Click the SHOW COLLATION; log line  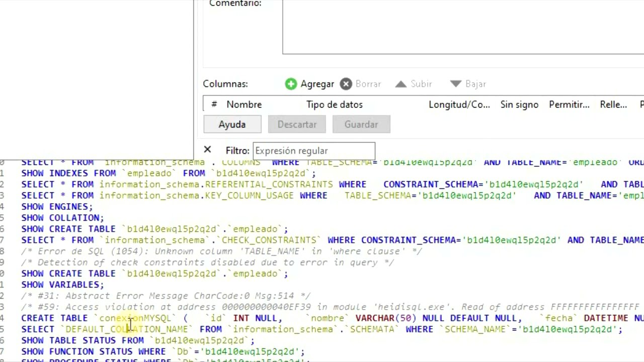pos(62,218)
